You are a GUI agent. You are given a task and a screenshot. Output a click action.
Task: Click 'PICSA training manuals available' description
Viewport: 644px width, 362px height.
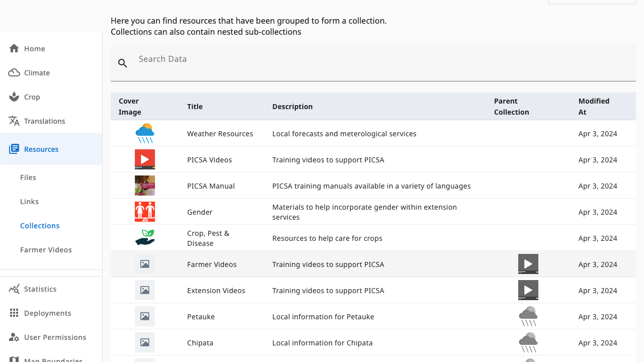[371, 186]
